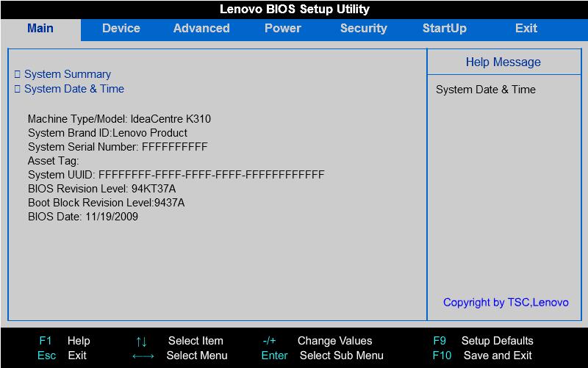The image size is (588, 368).
Task: Open the StartUp tab
Action: (x=444, y=29)
